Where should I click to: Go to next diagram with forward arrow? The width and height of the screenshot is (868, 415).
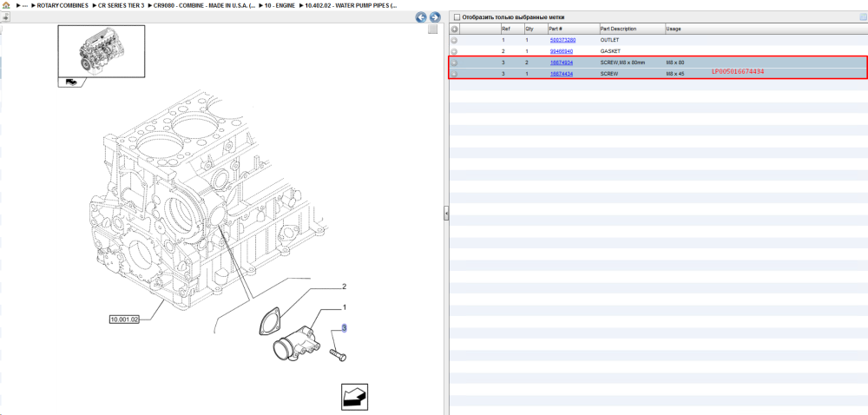tap(435, 17)
